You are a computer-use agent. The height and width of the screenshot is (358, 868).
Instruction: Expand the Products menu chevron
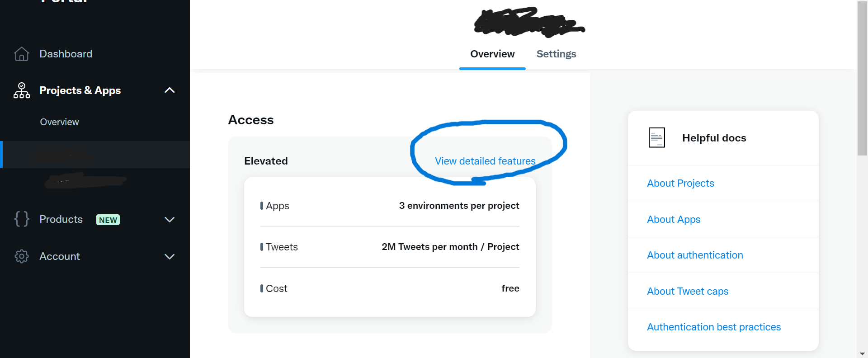(170, 220)
